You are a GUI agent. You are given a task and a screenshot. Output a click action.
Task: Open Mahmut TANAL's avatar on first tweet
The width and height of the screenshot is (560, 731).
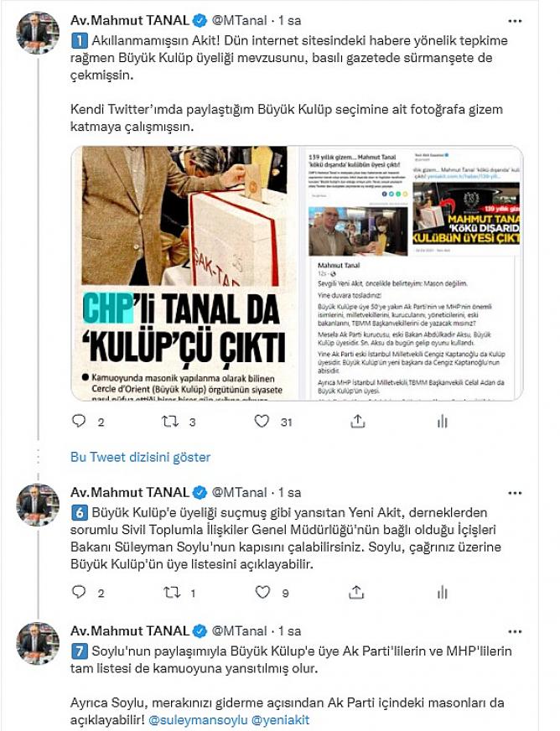[38, 33]
